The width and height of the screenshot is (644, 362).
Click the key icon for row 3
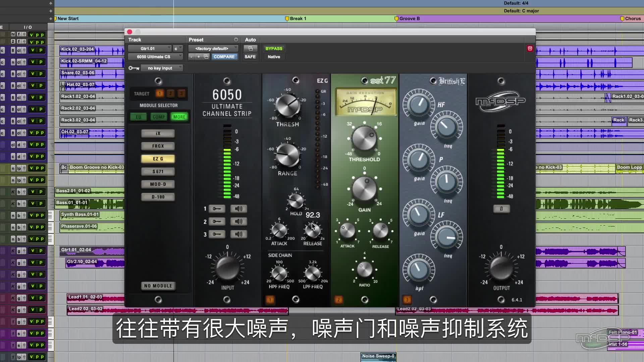point(217,234)
